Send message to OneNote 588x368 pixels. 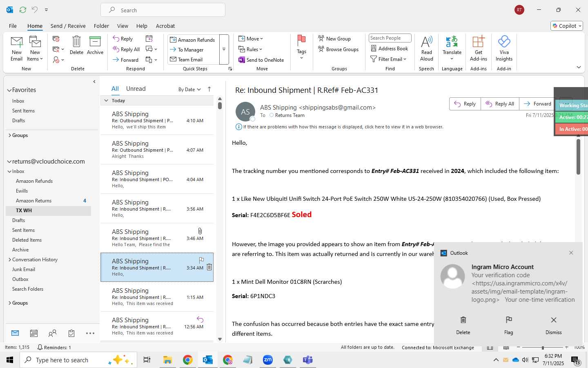coord(261,60)
